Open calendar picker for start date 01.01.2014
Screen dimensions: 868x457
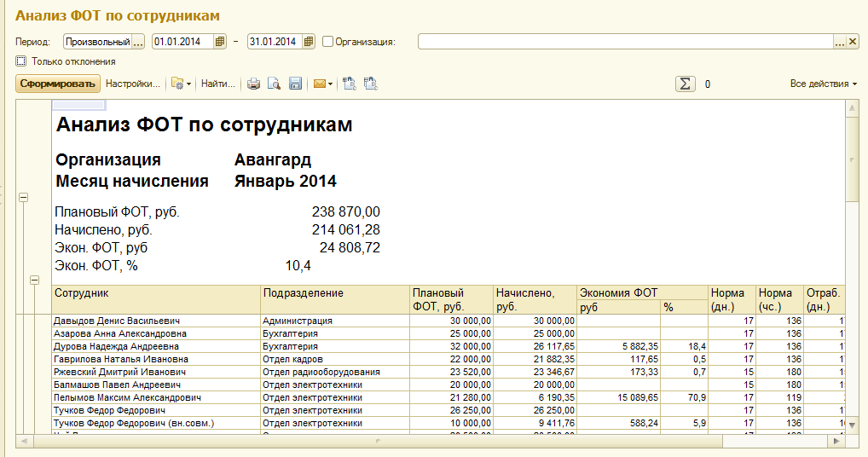tap(220, 41)
